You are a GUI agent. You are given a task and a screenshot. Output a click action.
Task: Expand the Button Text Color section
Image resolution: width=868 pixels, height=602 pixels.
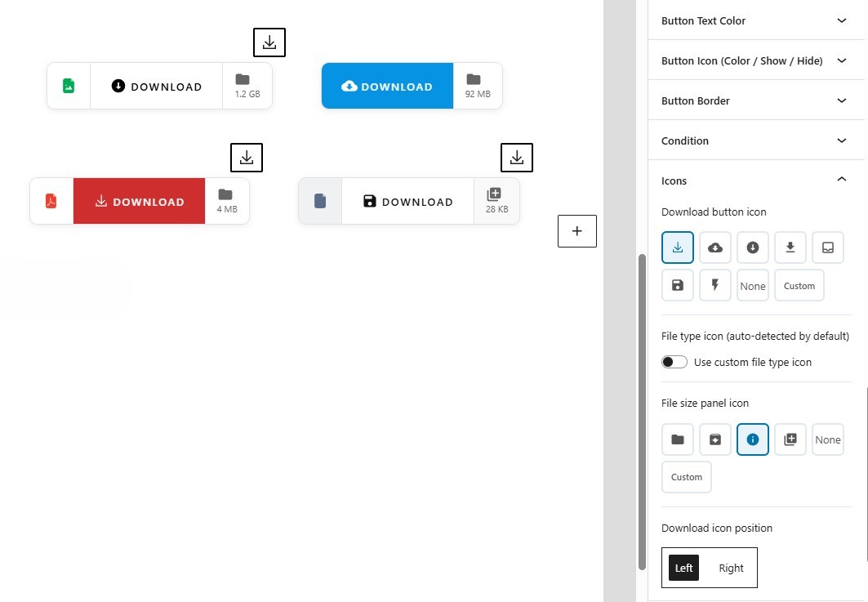tap(755, 20)
